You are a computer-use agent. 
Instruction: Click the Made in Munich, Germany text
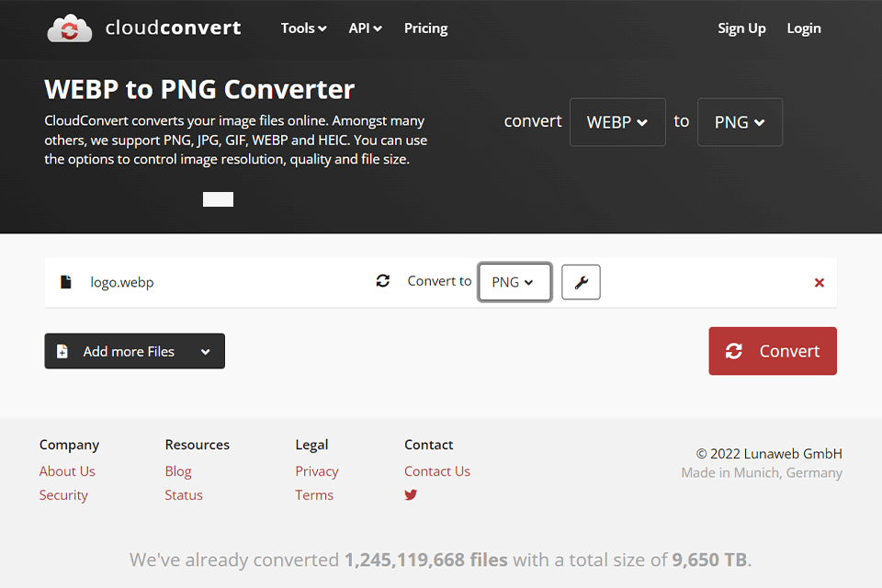762,472
